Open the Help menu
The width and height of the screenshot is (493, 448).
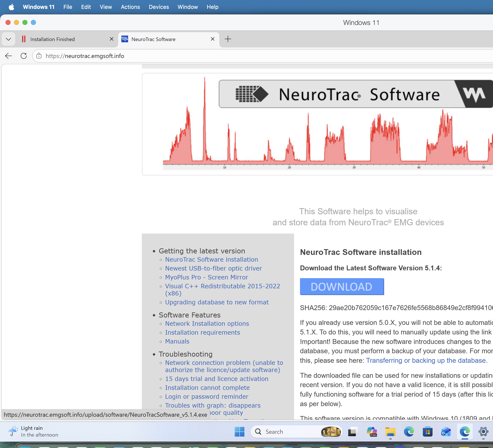click(212, 7)
